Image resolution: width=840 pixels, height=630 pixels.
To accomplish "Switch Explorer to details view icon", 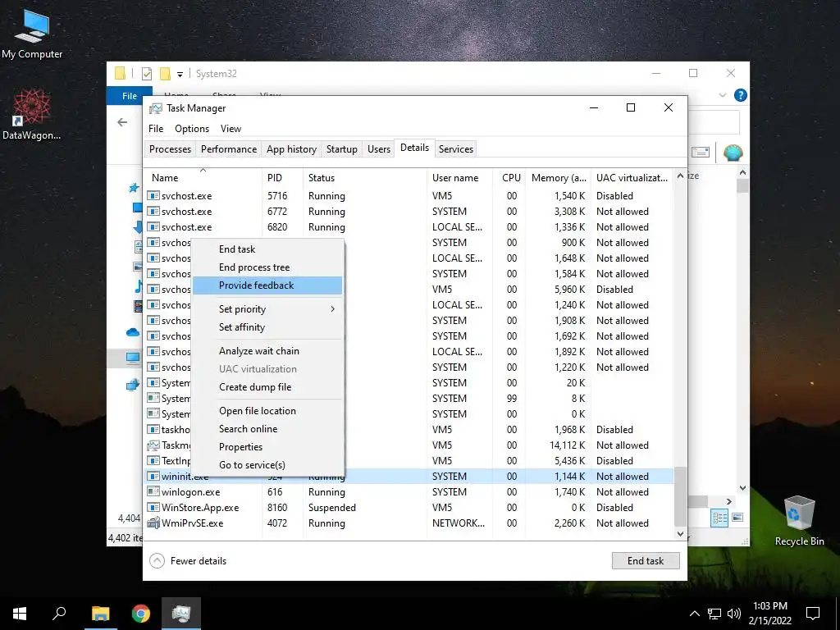I will point(719,518).
